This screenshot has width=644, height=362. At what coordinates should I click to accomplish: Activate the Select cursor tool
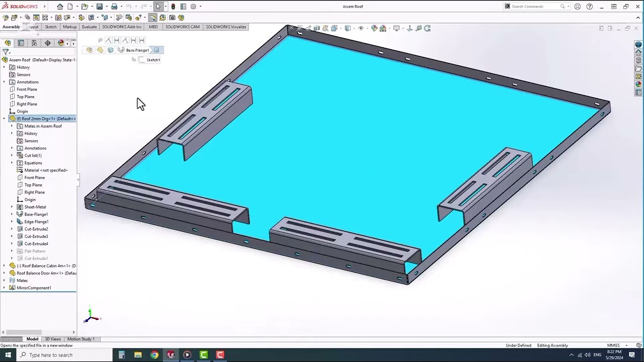(158, 7)
